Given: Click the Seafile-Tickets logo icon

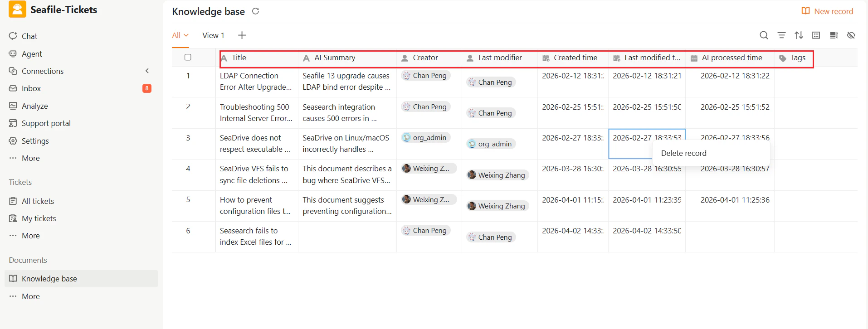Looking at the screenshot, I should click(x=17, y=9).
